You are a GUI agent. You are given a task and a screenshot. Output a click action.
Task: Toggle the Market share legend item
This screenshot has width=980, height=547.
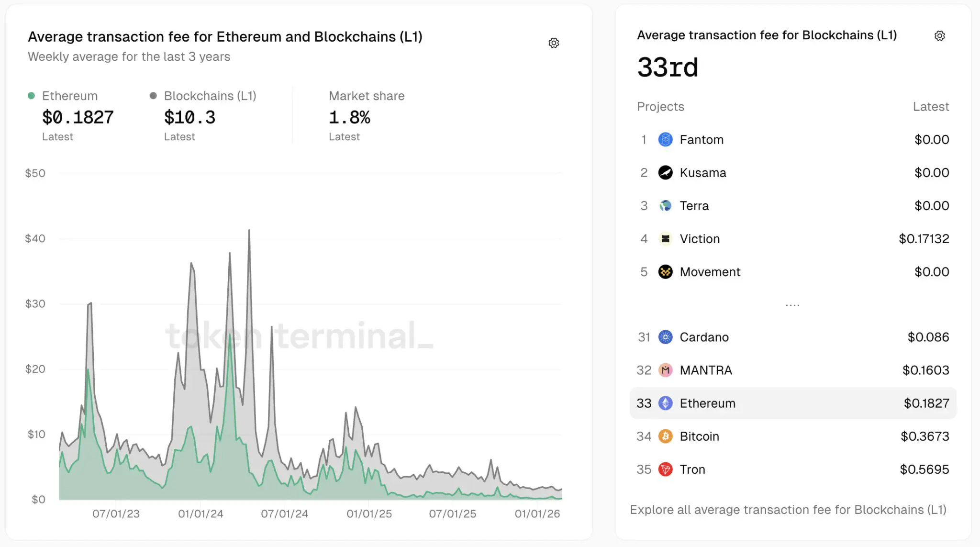(366, 96)
